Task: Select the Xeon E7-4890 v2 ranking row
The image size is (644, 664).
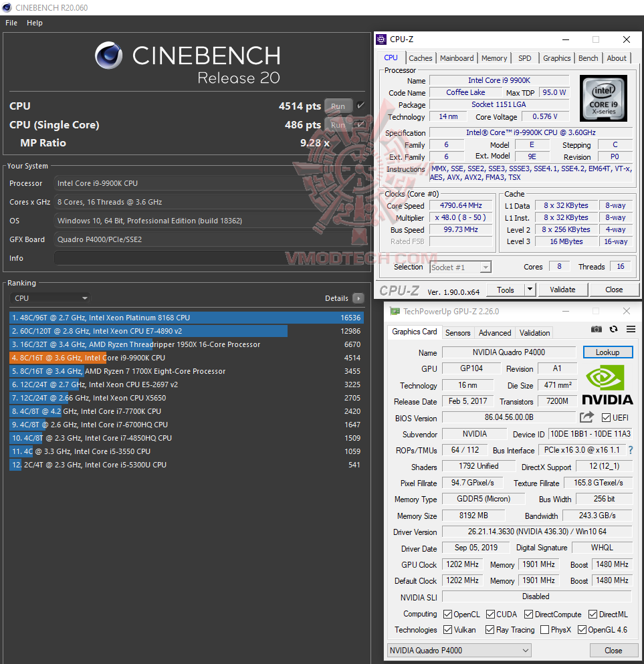Action: 187,331
